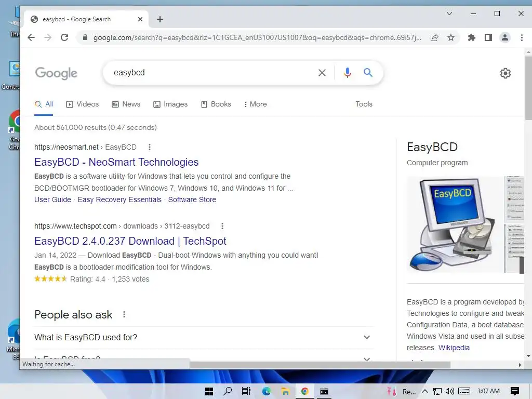Open EasyBCD 2.4.0.237 Download TechSpot result
532x399 pixels.
click(x=130, y=241)
